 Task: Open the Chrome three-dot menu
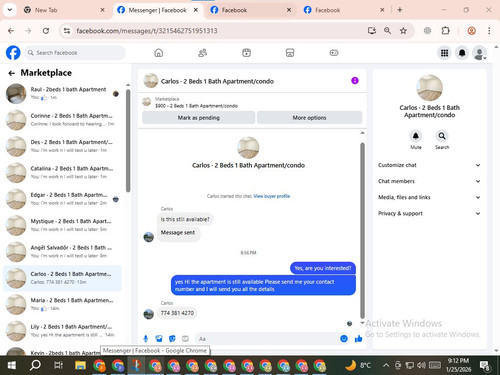point(489,31)
